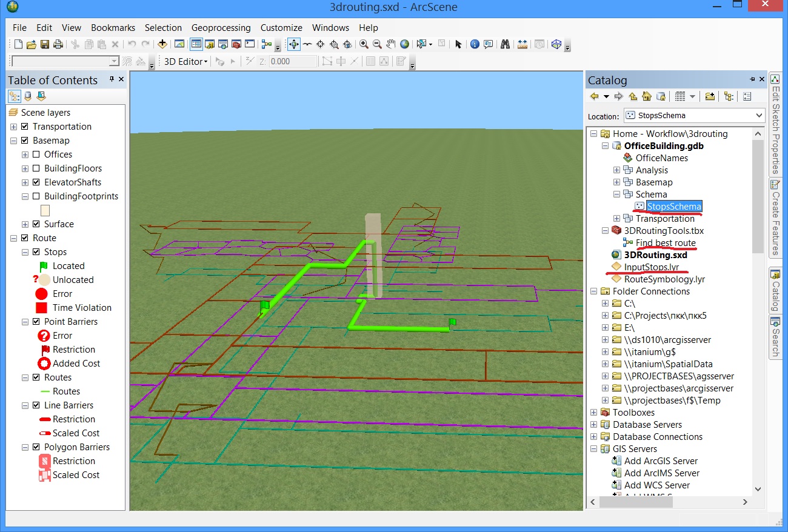
Task: Collapse the Route group layer
Action: coord(13,238)
